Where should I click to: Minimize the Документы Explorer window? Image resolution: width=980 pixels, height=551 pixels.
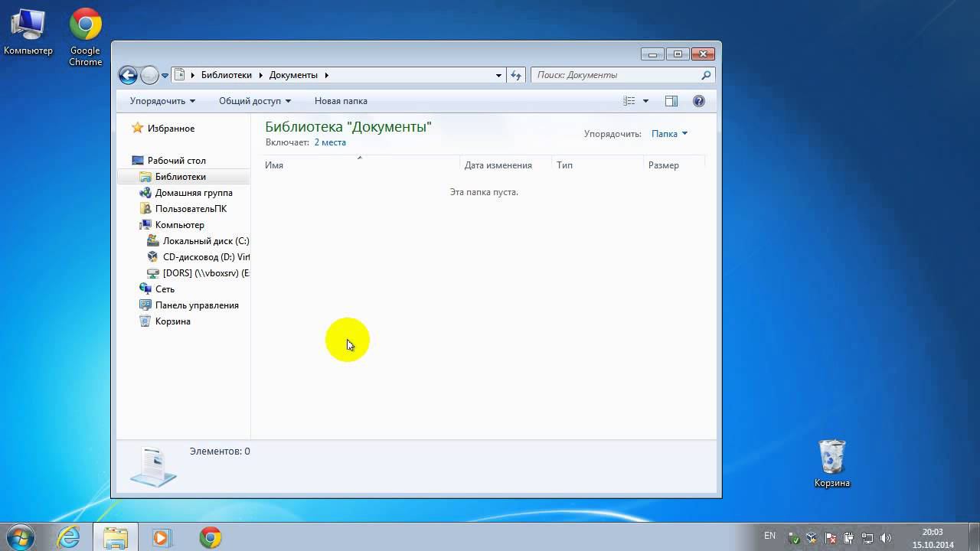652,54
